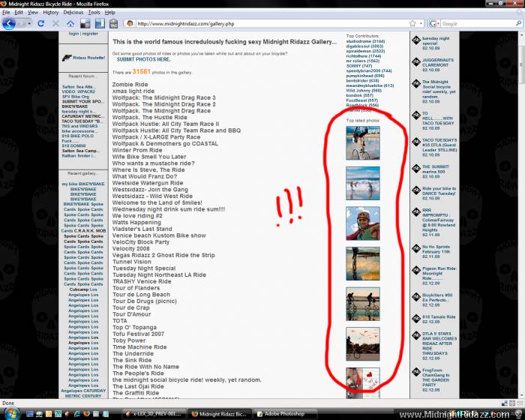The image size is (525, 420).
Task: Reload the page with the Refresh icon
Action: click(x=40, y=23)
